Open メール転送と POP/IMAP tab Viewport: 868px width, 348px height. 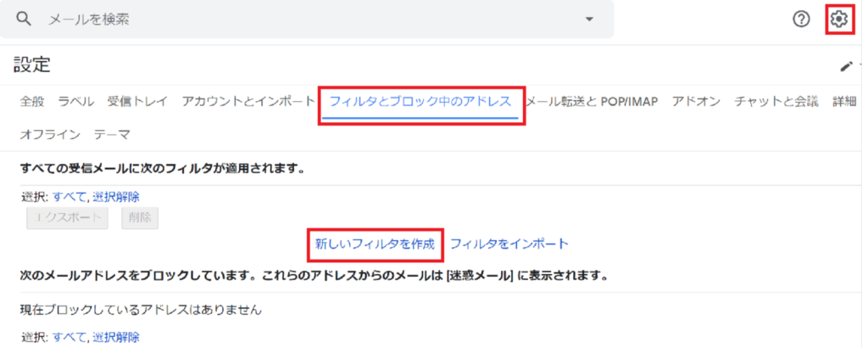(x=591, y=102)
